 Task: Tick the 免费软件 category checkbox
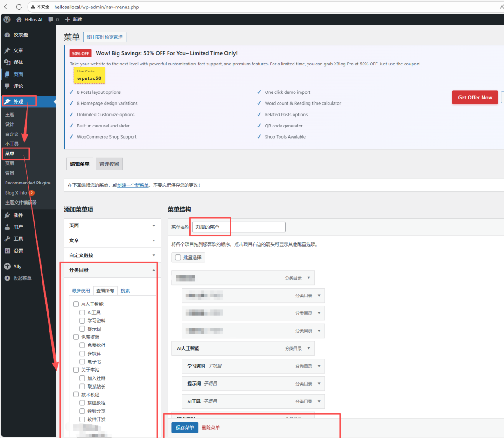coord(82,346)
